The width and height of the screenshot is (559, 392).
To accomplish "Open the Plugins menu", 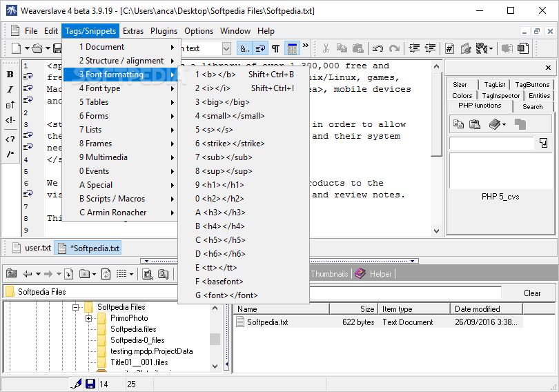I will coord(164,31).
